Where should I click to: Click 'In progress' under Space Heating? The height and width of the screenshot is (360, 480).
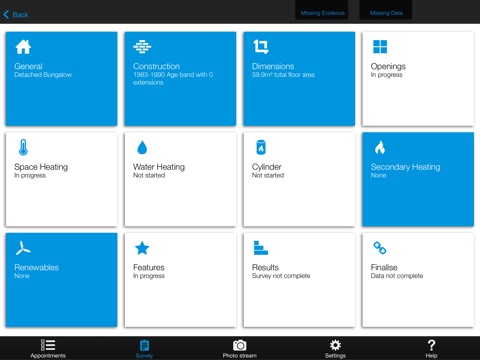[30, 176]
